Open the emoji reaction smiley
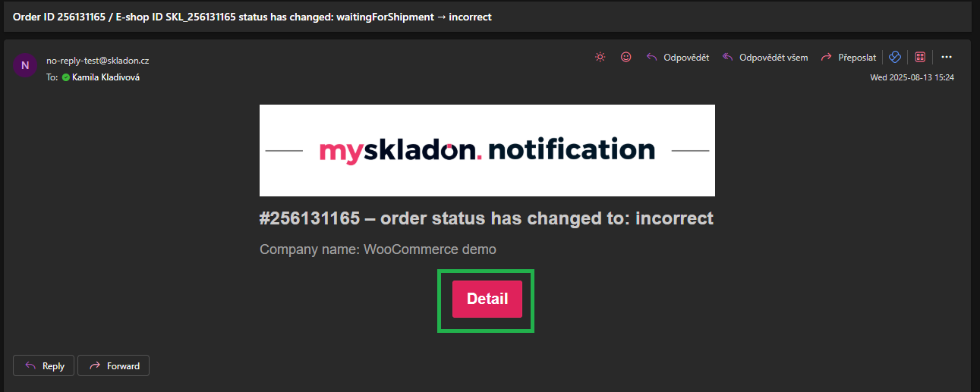980x392 pixels. pyautogui.click(x=625, y=57)
